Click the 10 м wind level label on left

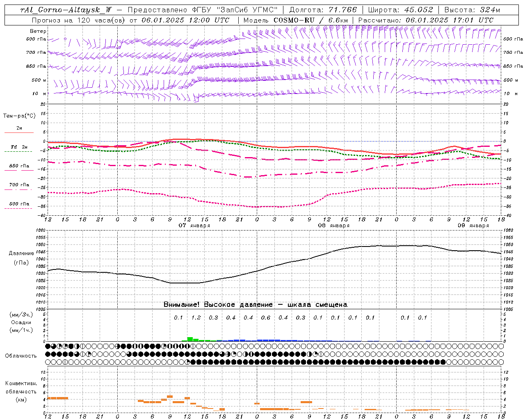point(39,94)
